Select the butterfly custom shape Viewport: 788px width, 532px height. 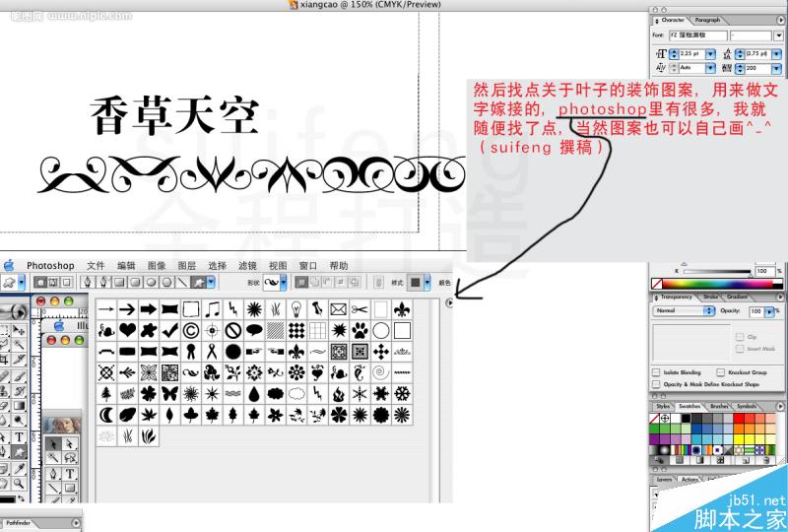point(169,394)
